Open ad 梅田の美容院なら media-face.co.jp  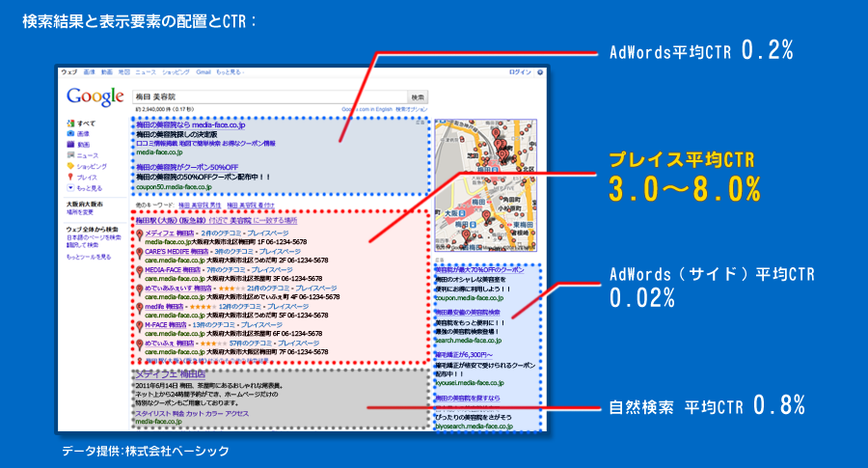[191, 125]
